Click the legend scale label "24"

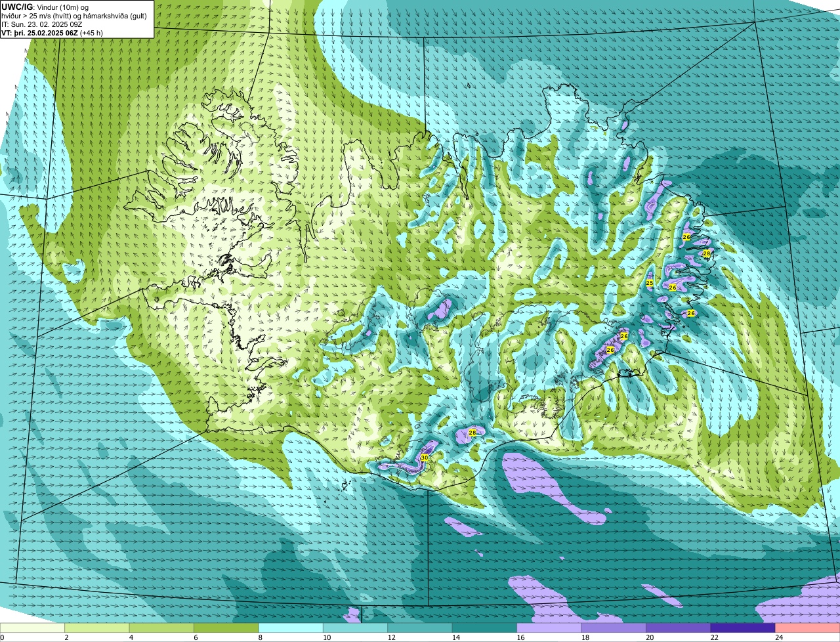coord(779,637)
